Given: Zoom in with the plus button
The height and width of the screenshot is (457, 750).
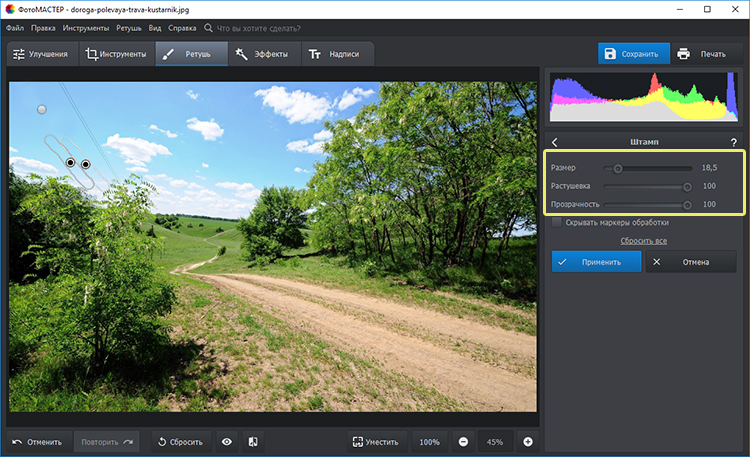Looking at the screenshot, I should (x=528, y=441).
